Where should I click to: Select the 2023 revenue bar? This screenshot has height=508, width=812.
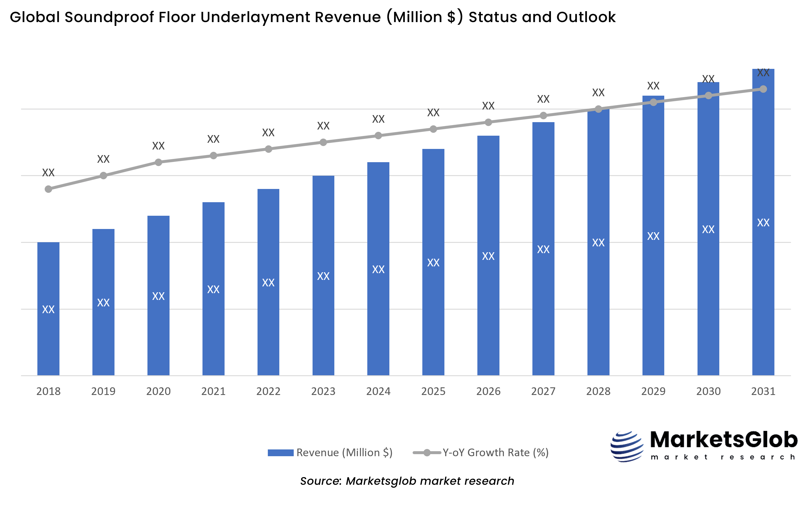323,275
